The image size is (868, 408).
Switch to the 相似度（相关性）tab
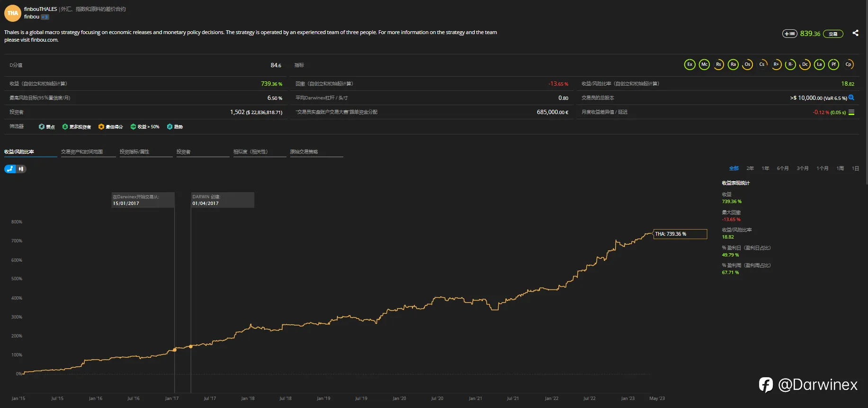point(251,152)
